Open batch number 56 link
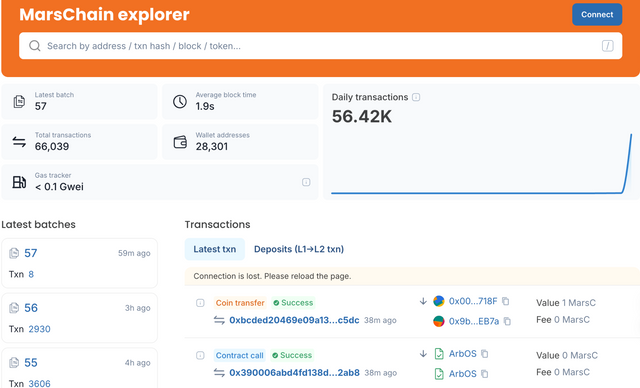The height and width of the screenshot is (388, 640). pyautogui.click(x=31, y=308)
